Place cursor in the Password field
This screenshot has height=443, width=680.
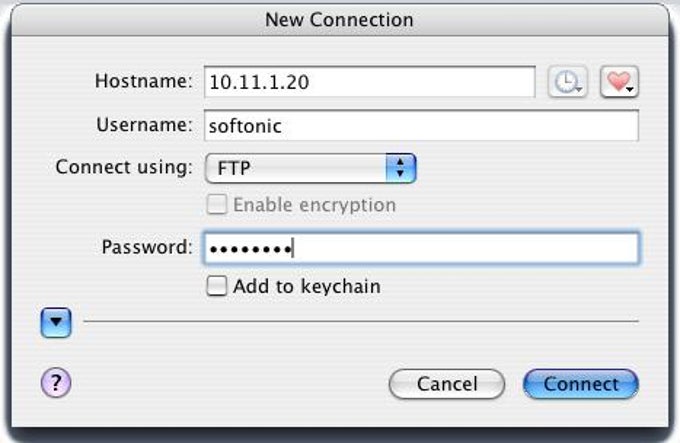point(421,248)
